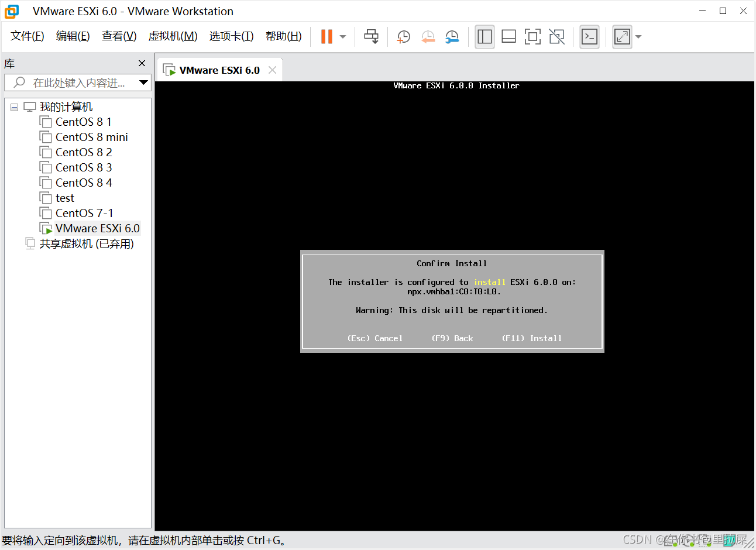Switch to the VMware ESXi 6.0 tab
Viewport: 756px width, 550px height.
click(219, 70)
